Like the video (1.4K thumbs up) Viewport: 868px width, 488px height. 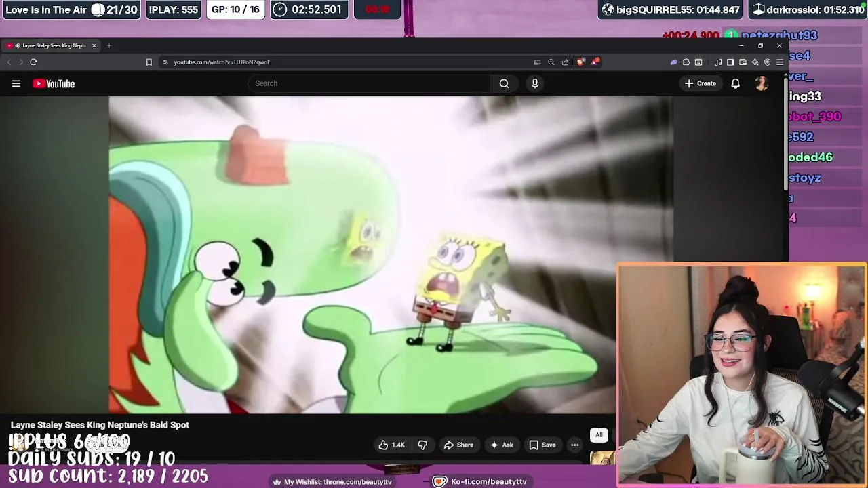tap(391, 445)
